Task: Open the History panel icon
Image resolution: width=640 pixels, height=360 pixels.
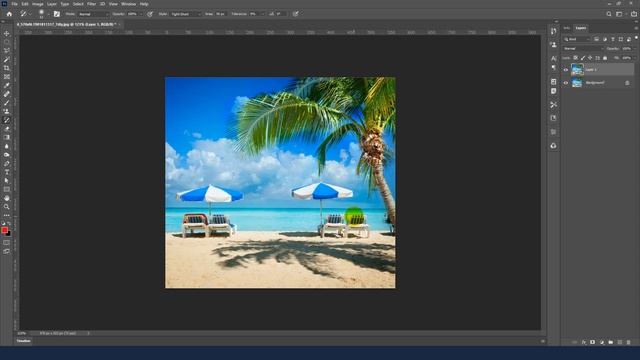Action: point(553,31)
